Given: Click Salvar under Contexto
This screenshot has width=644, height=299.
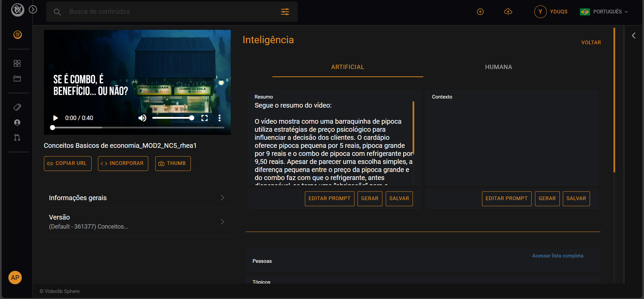Looking at the screenshot, I should point(576,199).
